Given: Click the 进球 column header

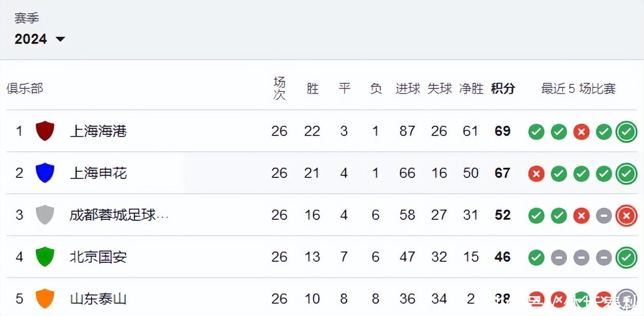Looking at the screenshot, I should pyautogui.click(x=407, y=88).
